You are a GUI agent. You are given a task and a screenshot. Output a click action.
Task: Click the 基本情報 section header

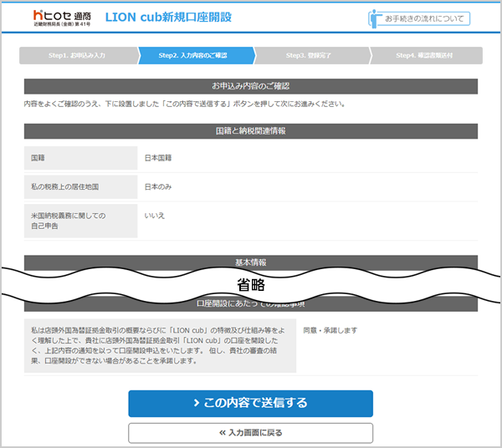coord(251,262)
